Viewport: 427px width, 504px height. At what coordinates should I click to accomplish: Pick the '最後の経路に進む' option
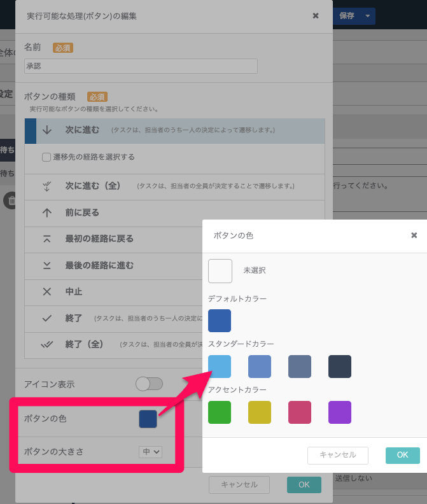tap(99, 265)
